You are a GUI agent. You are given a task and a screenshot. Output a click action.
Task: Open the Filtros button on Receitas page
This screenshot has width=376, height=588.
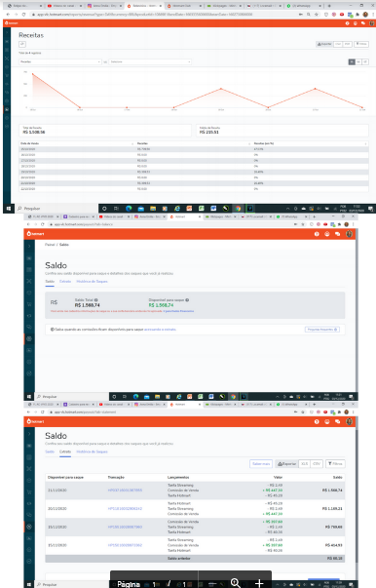(x=361, y=44)
